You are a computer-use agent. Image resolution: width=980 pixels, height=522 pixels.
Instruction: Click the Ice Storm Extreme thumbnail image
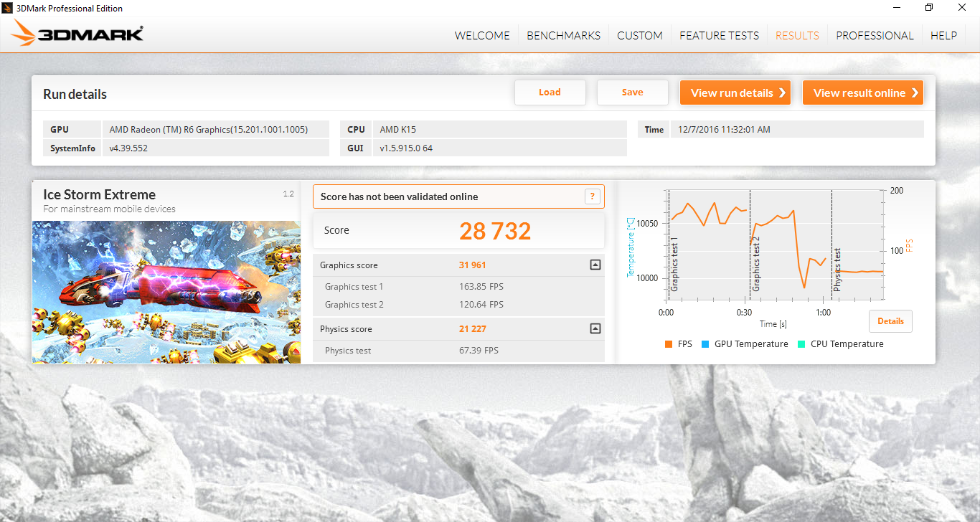click(x=166, y=292)
